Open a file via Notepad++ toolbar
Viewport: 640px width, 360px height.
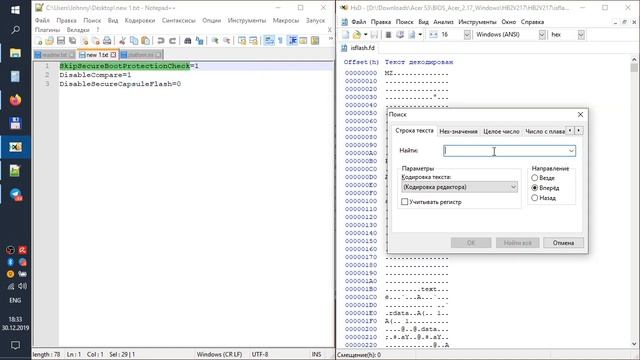(49, 40)
